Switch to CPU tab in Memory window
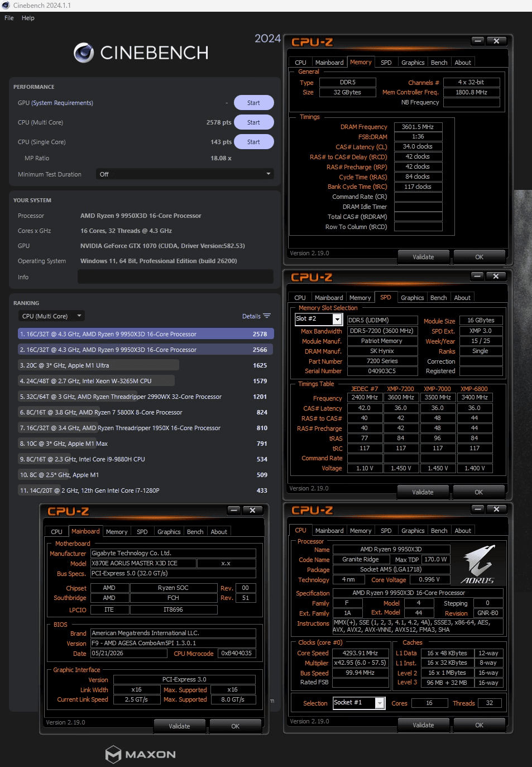 (300, 63)
